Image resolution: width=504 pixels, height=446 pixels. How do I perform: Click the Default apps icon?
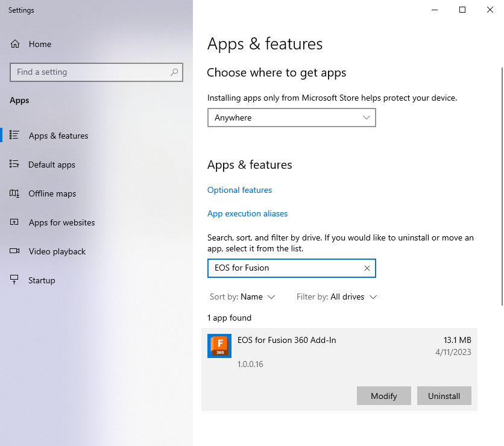point(15,165)
